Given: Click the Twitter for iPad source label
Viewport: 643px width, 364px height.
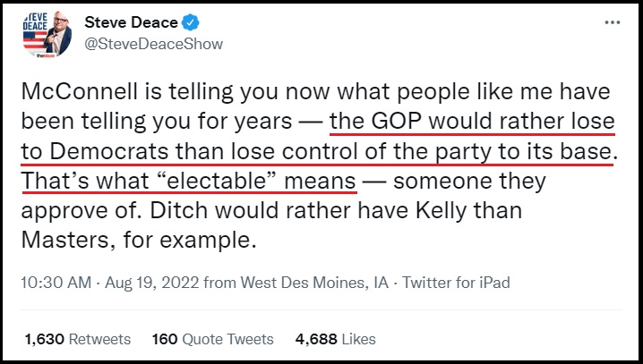Looking at the screenshot, I should [456, 283].
